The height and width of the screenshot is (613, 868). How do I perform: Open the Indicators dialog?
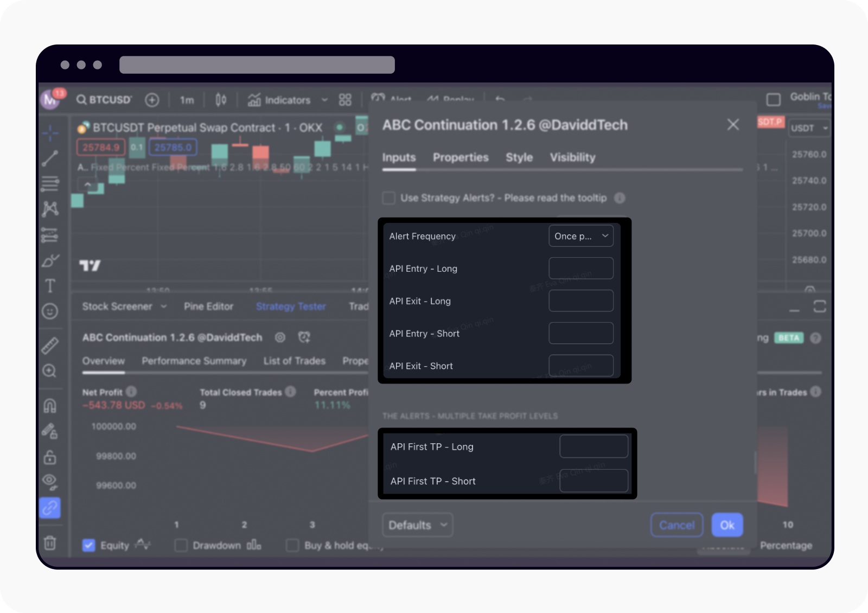click(279, 100)
